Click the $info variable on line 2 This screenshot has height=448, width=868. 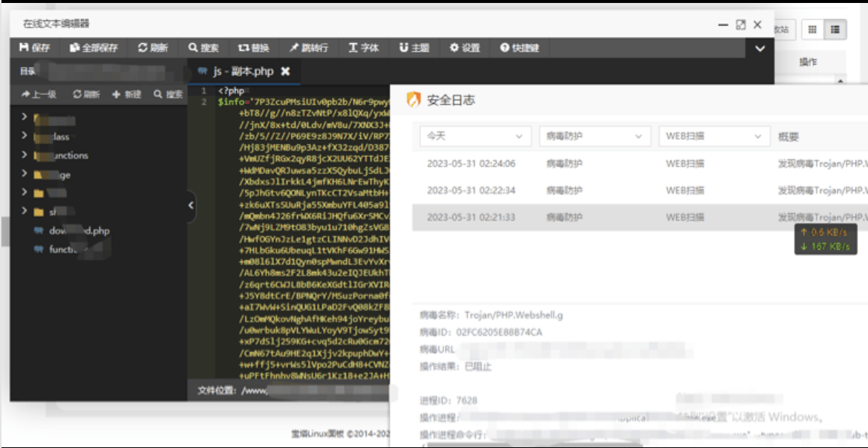231,102
